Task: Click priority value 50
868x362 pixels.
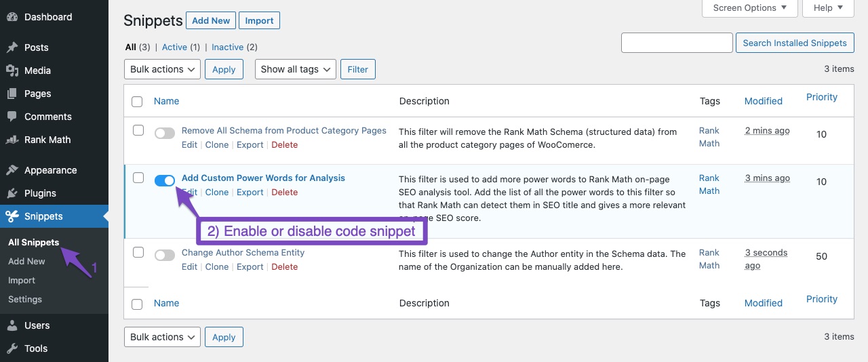Action: 821,256
